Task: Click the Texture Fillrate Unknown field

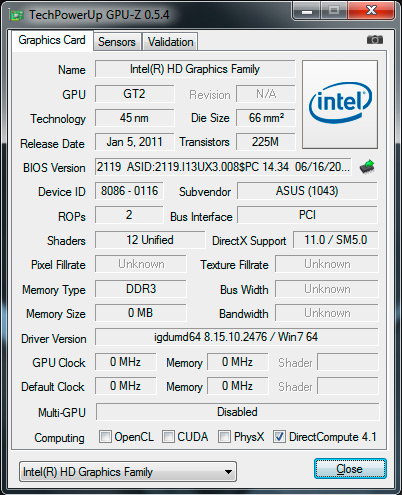Action: pos(327,264)
